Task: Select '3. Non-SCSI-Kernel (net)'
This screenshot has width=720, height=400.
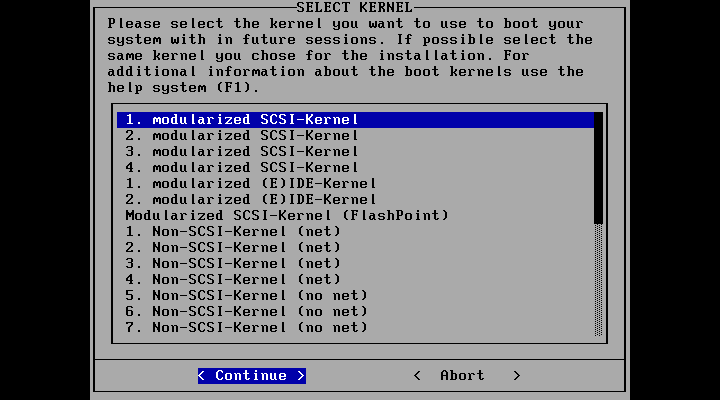Action: coord(355,264)
